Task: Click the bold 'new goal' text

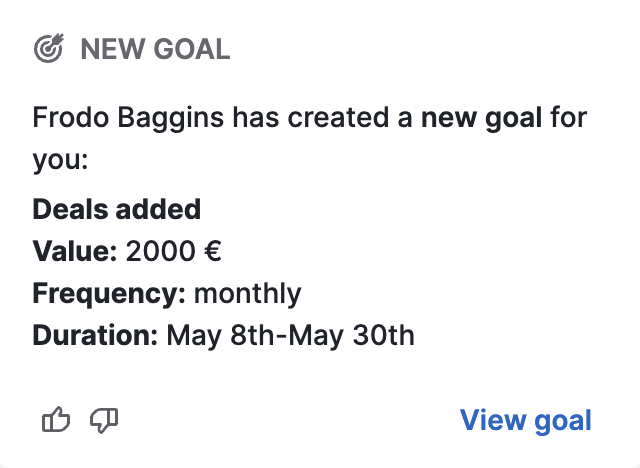Action: pos(481,118)
